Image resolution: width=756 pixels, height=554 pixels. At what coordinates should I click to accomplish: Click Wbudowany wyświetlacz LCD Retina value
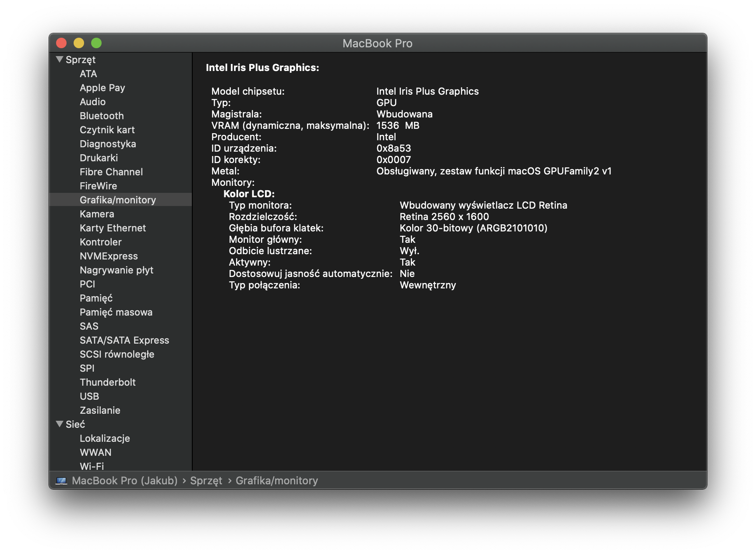484,205
